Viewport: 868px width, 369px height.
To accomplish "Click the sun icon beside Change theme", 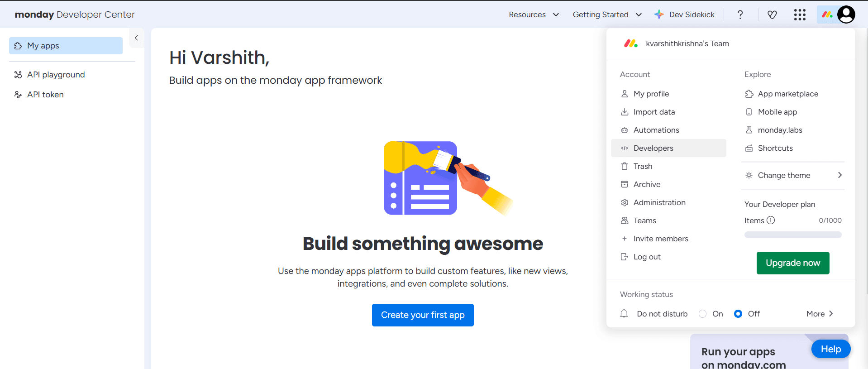I will 749,175.
